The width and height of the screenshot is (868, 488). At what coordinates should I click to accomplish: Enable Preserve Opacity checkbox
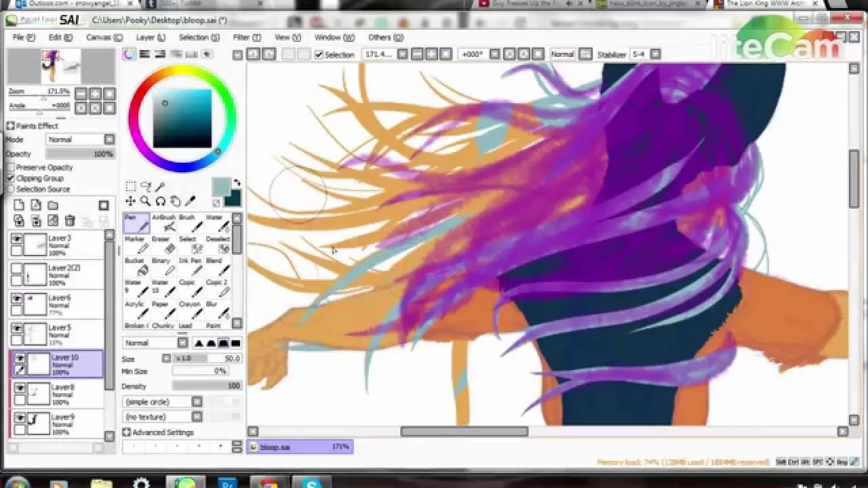pos(10,167)
